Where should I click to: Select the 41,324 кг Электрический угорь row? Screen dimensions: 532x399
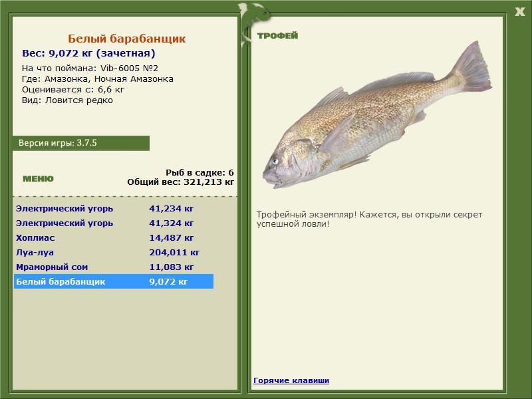114,223
